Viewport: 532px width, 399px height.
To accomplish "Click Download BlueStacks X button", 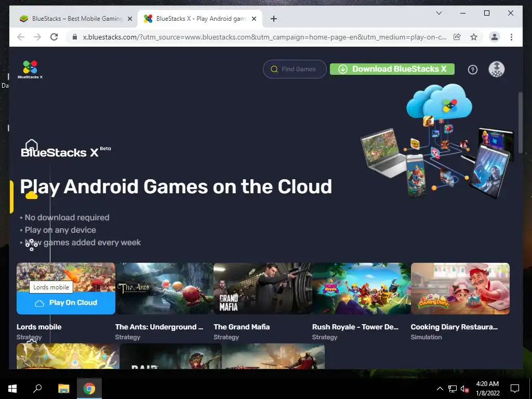I will coord(392,69).
